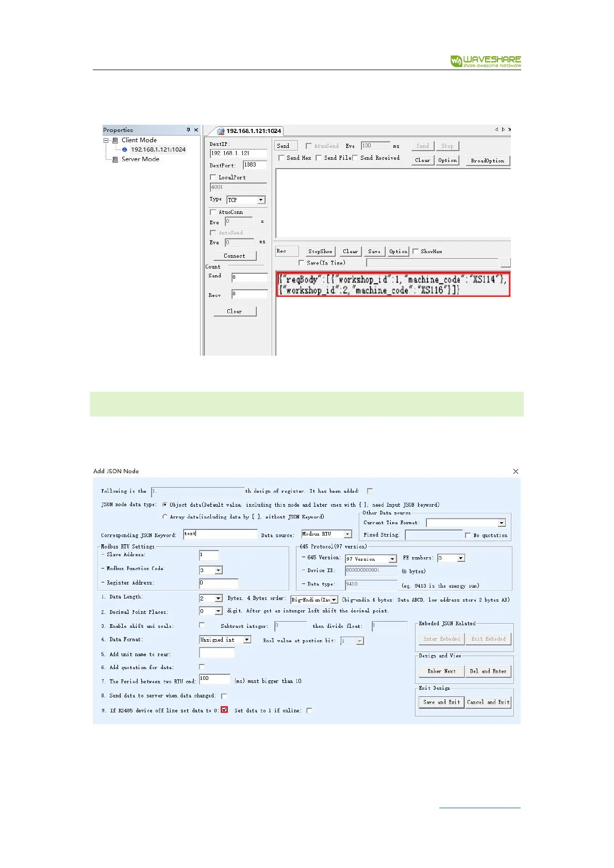The height and width of the screenshot is (868, 614).
Task: Uncheck RS485 offline set data to 0
Action: (x=224, y=710)
